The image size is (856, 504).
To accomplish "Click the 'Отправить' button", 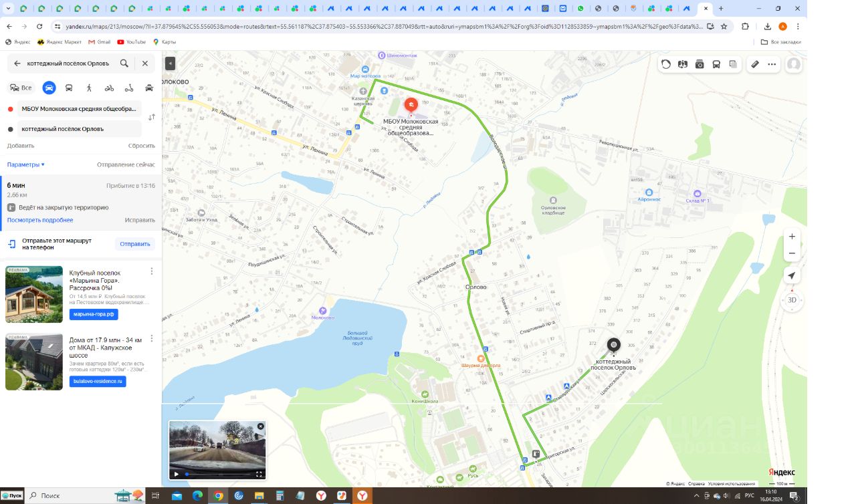I will (x=135, y=244).
